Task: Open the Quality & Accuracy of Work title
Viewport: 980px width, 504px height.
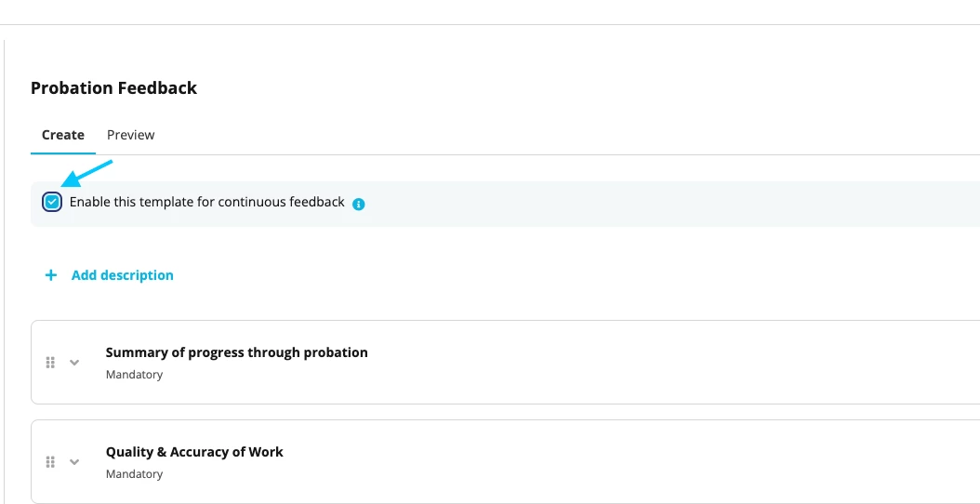Action: coord(194,452)
